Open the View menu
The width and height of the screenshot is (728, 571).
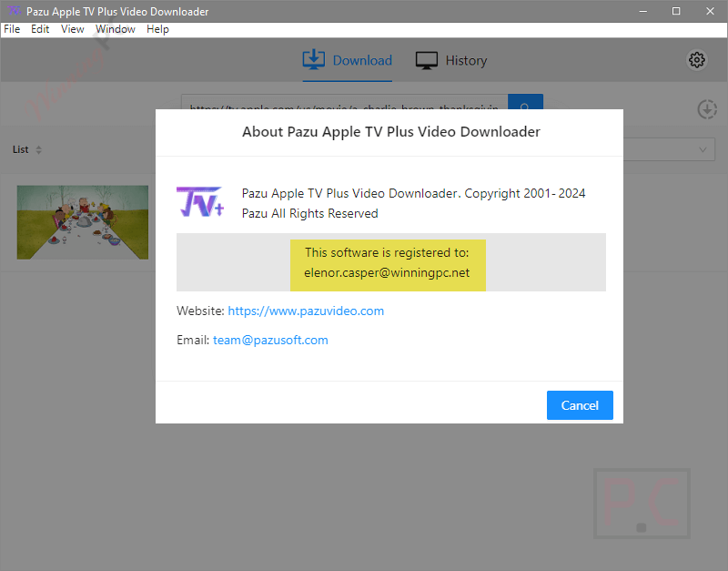pos(73,29)
